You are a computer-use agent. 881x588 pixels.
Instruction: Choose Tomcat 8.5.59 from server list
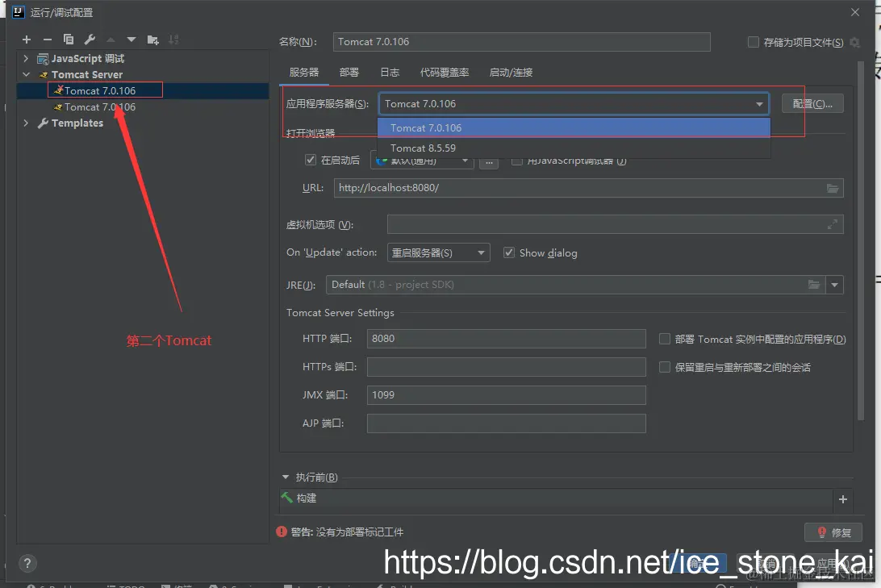coord(574,148)
